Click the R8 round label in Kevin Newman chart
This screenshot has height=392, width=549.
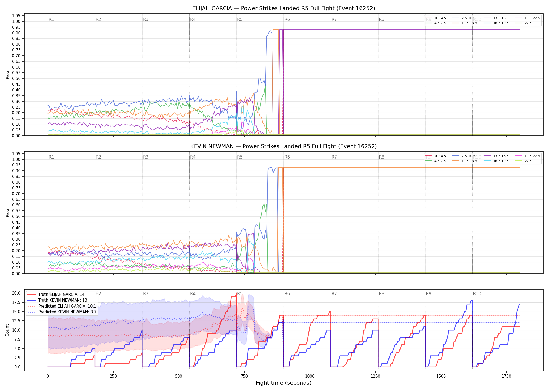[381, 157]
